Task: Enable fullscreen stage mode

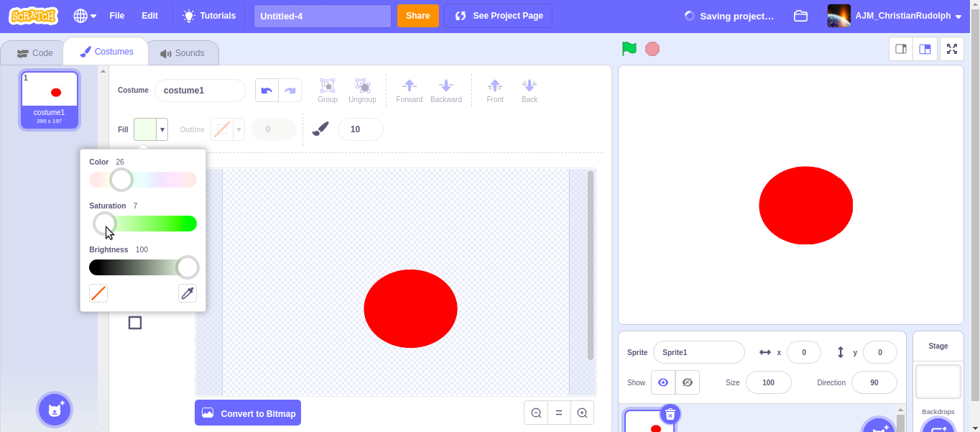Action: click(x=952, y=49)
